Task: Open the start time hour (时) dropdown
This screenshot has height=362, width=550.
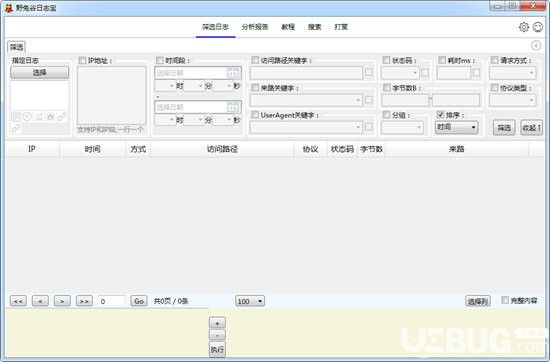Action: (x=165, y=86)
